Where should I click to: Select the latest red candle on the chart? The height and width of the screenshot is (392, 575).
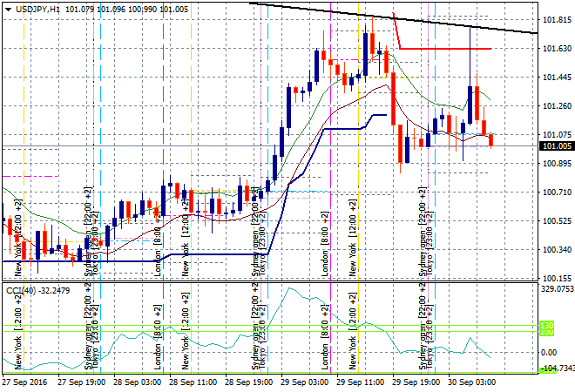pyautogui.click(x=491, y=139)
